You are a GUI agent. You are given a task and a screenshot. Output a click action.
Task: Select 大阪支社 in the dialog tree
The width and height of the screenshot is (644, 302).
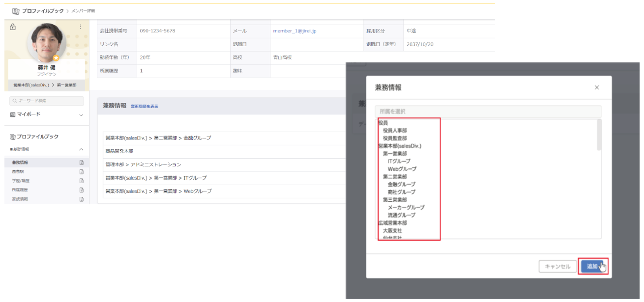[392, 231]
